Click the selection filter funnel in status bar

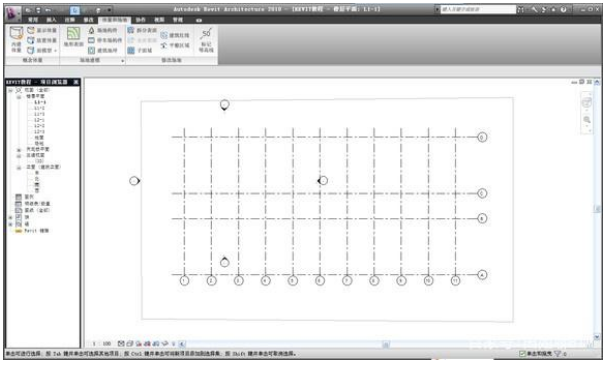(x=557, y=354)
